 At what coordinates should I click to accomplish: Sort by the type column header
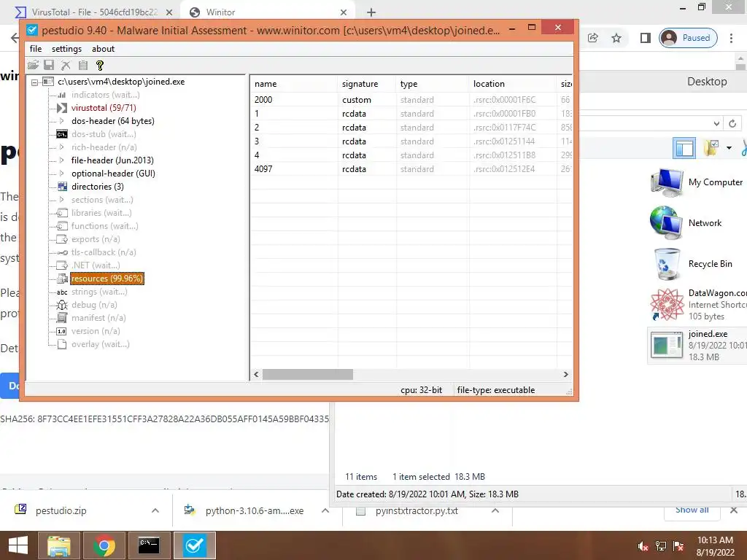click(x=432, y=84)
